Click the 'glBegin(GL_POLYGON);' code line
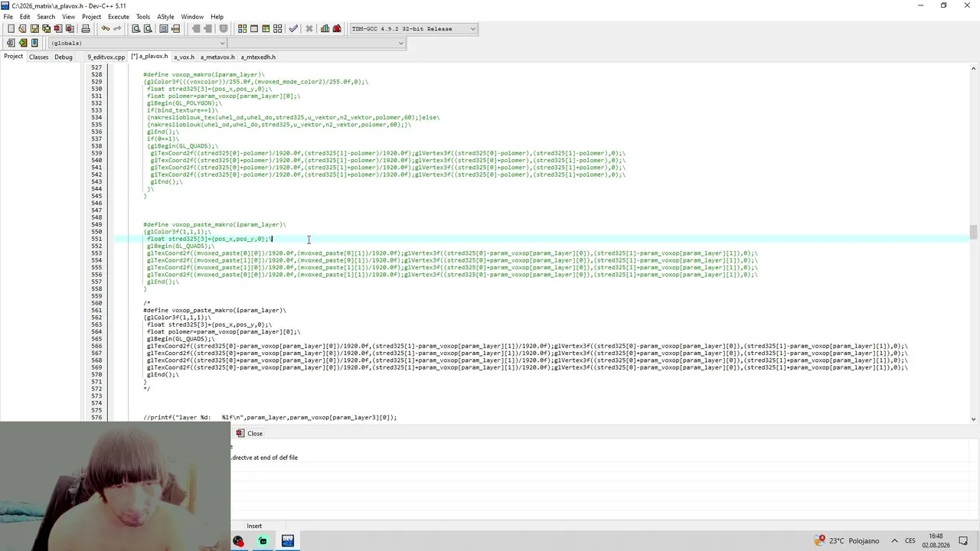 click(184, 103)
